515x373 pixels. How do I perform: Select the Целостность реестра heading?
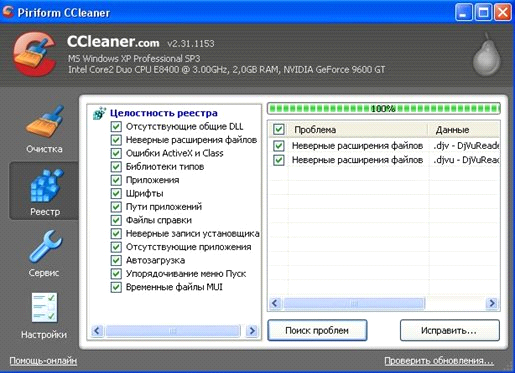pos(164,113)
